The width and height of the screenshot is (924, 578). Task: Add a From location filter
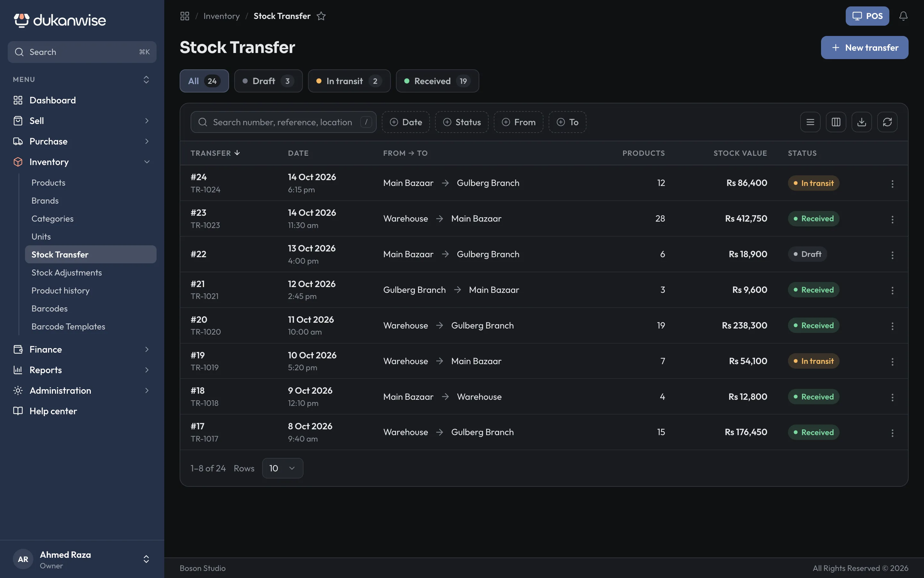(518, 122)
